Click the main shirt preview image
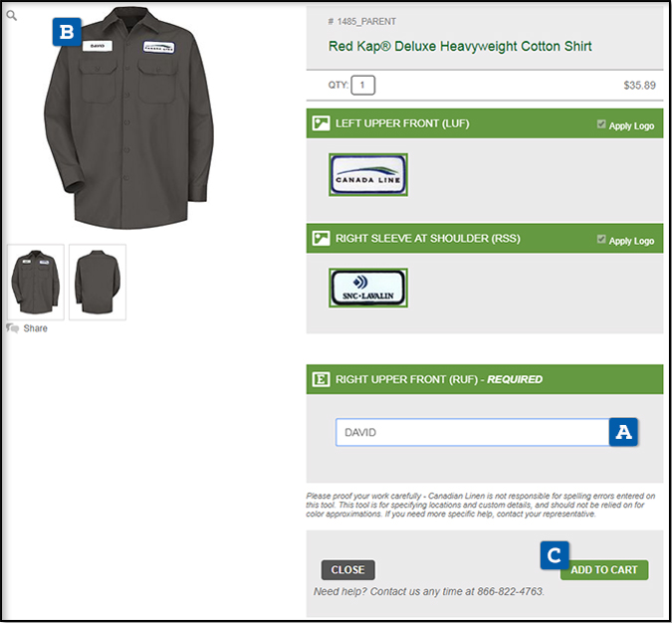 pos(128,117)
